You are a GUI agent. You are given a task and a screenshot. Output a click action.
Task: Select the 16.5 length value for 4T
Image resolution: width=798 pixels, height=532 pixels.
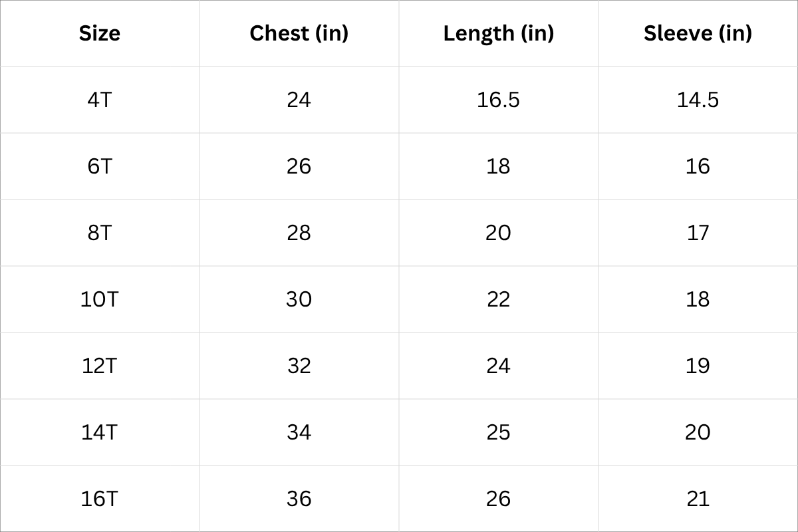click(x=499, y=100)
